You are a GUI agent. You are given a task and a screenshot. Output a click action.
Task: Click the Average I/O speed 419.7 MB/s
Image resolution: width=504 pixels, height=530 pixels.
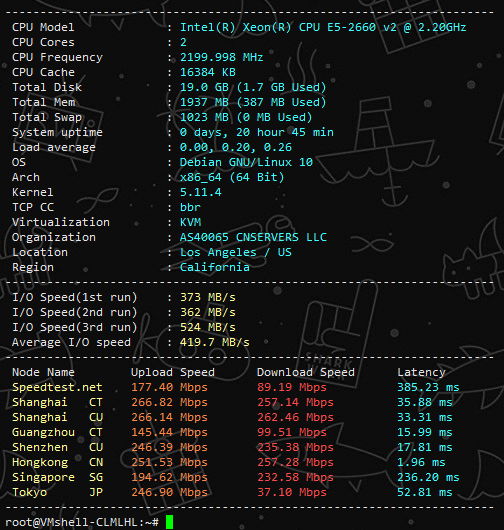[215, 342]
